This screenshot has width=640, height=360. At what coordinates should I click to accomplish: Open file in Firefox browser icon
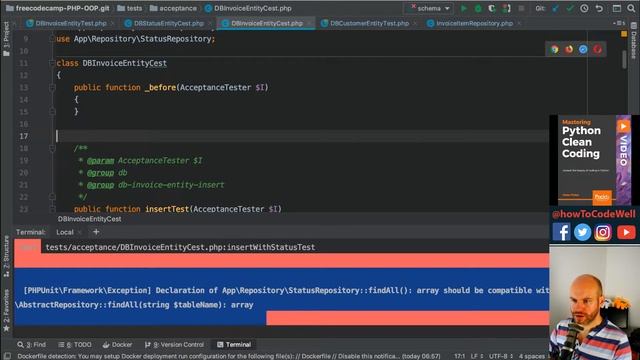tap(569, 49)
